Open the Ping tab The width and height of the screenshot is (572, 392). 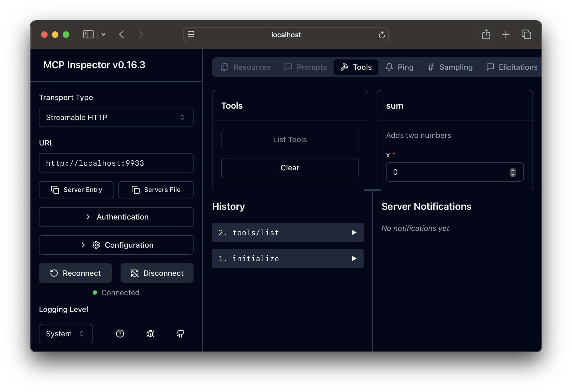pyautogui.click(x=400, y=67)
